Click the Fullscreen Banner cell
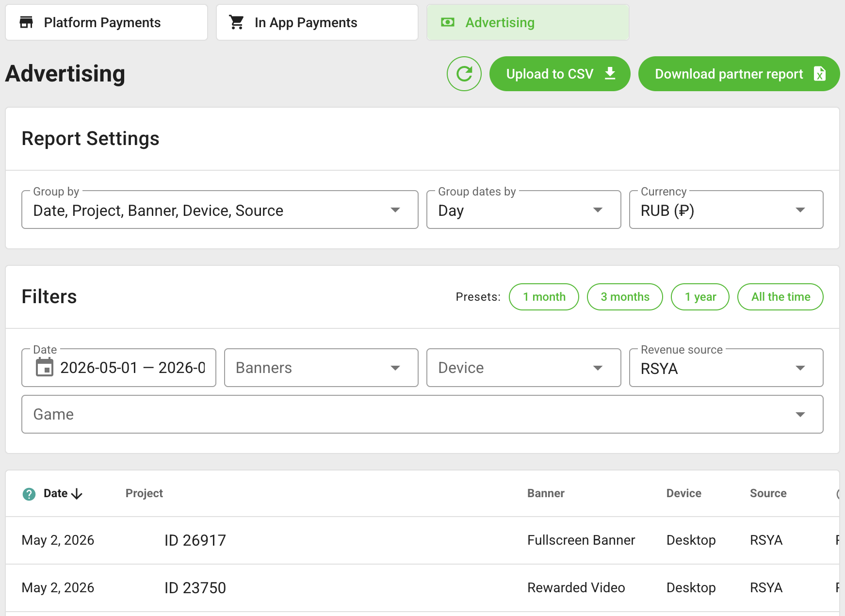This screenshot has width=845, height=616. [x=581, y=540]
